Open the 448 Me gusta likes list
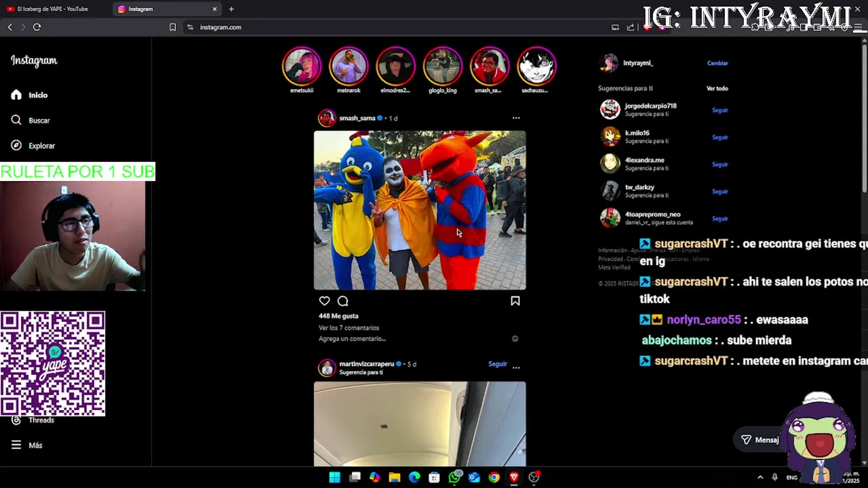868x488 pixels. click(338, 316)
